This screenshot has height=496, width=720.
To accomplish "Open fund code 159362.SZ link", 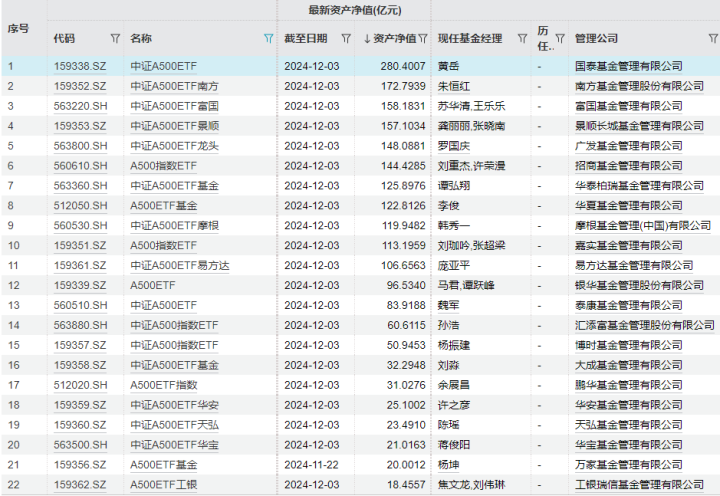I will point(80,485).
